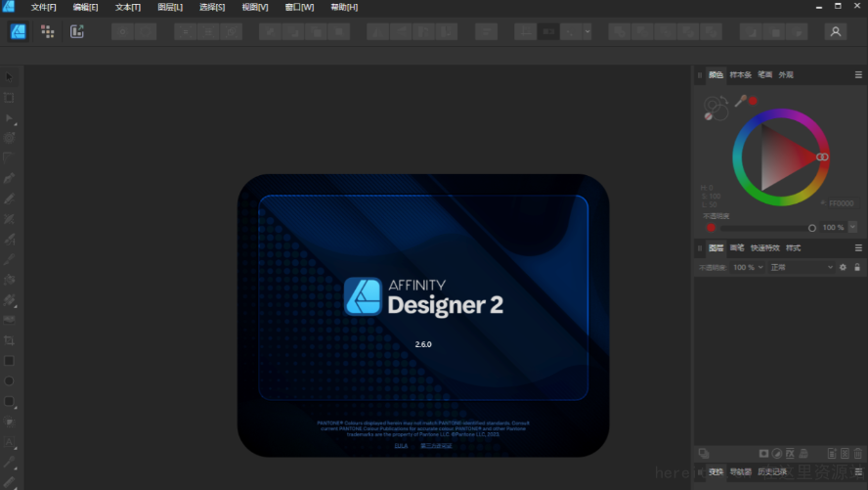Select the Move tool

(x=9, y=77)
